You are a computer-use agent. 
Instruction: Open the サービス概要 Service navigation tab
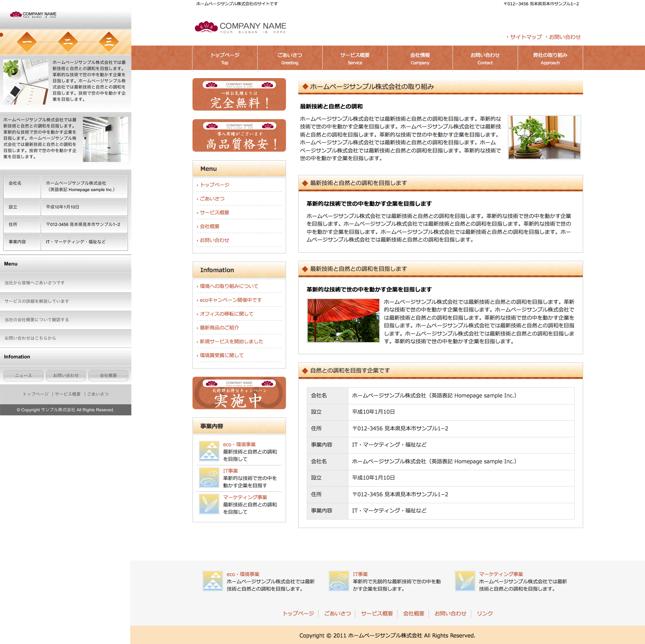(355, 58)
